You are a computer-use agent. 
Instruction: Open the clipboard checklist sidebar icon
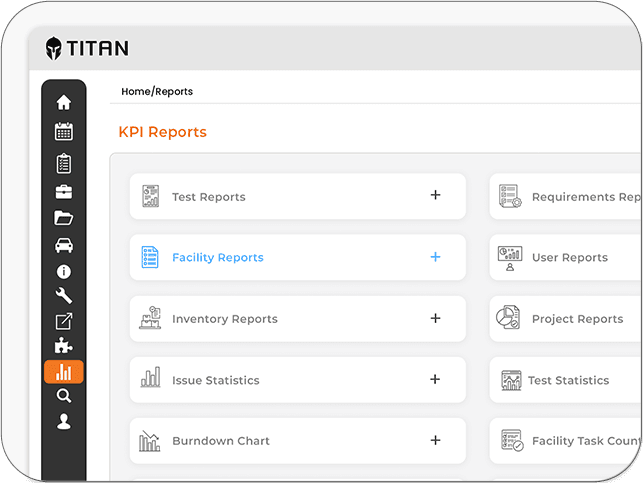[x=64, y=163]
